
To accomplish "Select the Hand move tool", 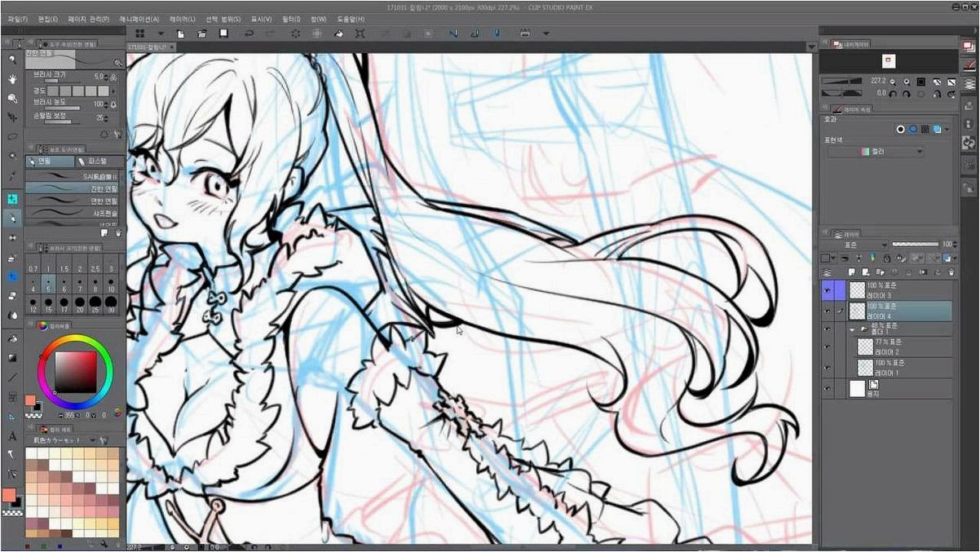I will 12,78.
